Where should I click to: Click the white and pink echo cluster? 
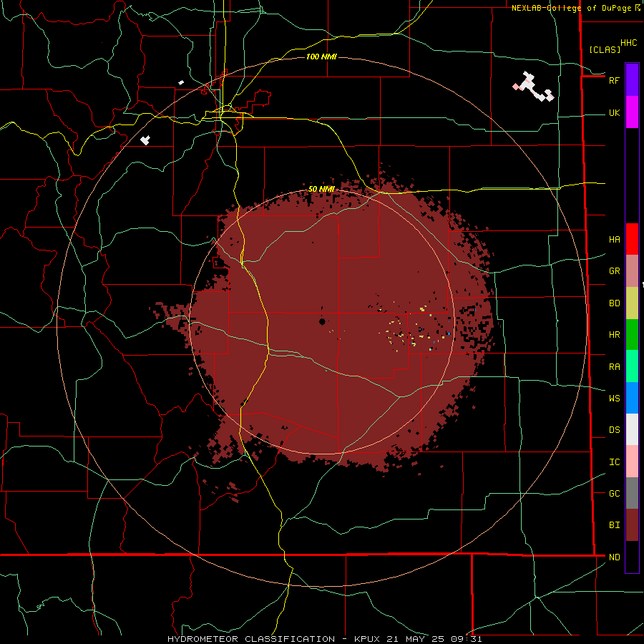(x=533, y=87)
